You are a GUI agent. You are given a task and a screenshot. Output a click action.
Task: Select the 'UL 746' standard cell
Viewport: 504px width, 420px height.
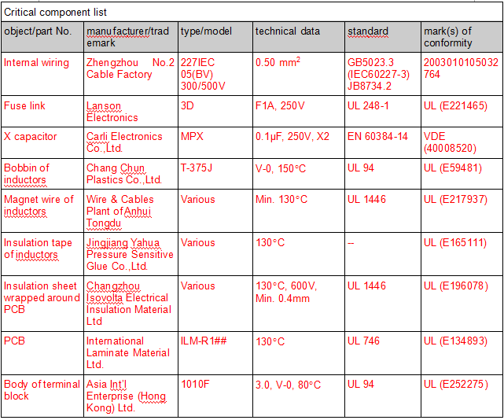pyautogui.click(x=383, y=353)
